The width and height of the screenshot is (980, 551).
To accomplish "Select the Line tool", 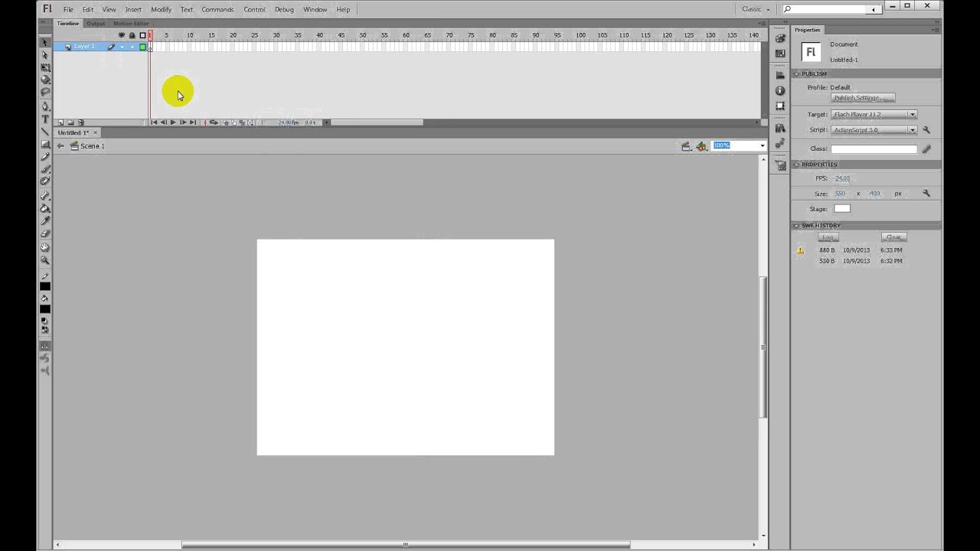I will click(44, 132).
